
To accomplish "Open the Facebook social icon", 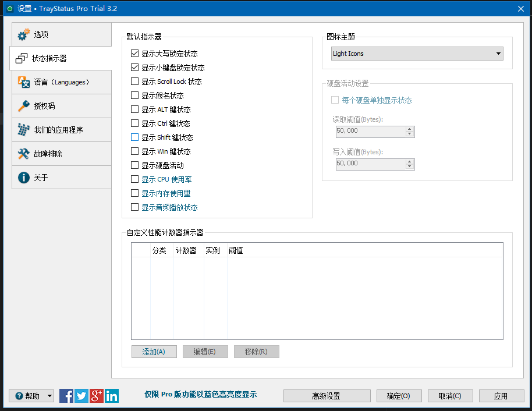I will tap(66, 396).
